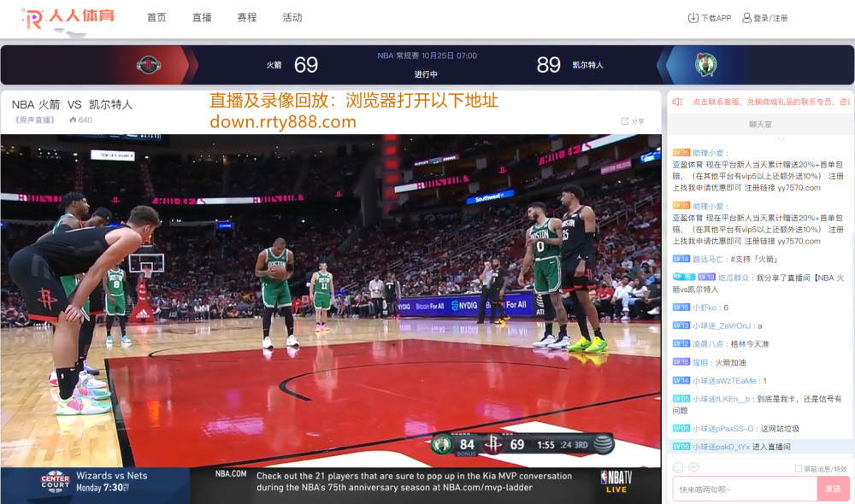855x504 pixels.
Task: Toggle 屏蔽消息/特效 checkbox
Action: coord(799,468)
